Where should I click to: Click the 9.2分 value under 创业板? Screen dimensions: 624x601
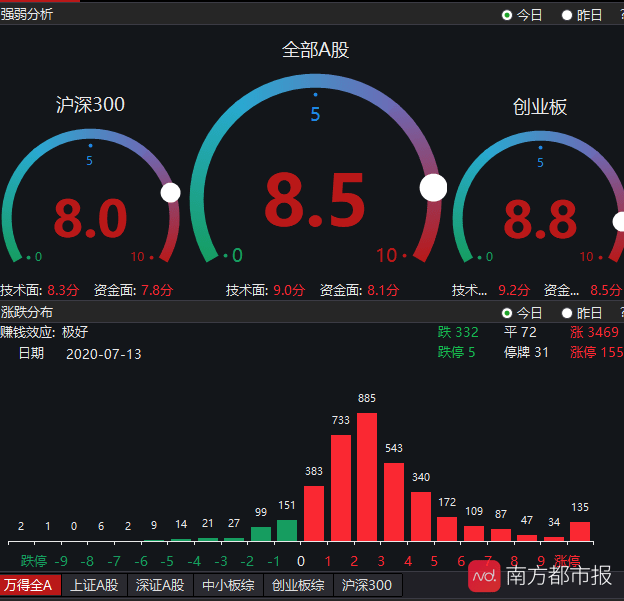[x=514, y=290]
